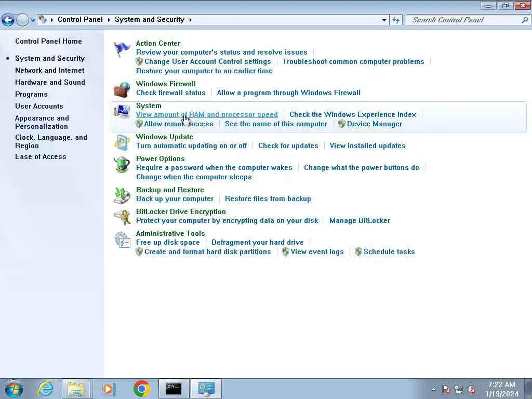Open Check the Windows Experience Index
This screenshot has width=532, height=399.
[x=353, y=114]
